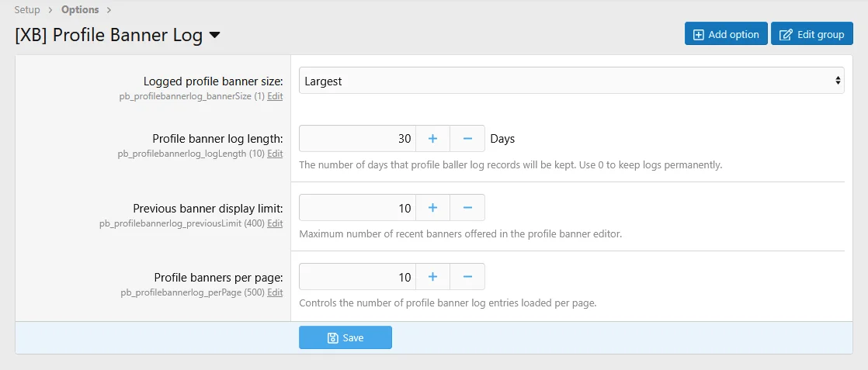Go to Options breadcrumb
The height and width of the screenshot is (370, 868).
80,9
